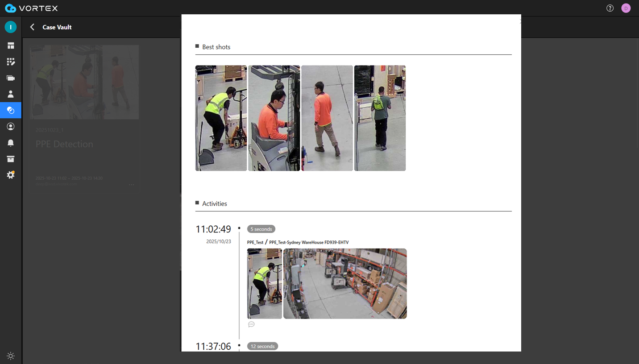This screenshot has width=639, height=364.
Task: Open the grid edit view icon
Action: [x=11, y=62]
